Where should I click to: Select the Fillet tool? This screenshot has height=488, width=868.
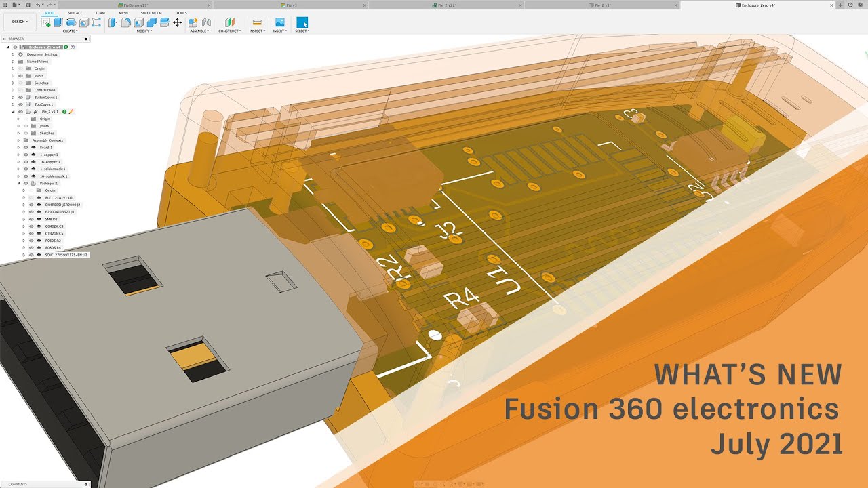[x=125, y=22]
